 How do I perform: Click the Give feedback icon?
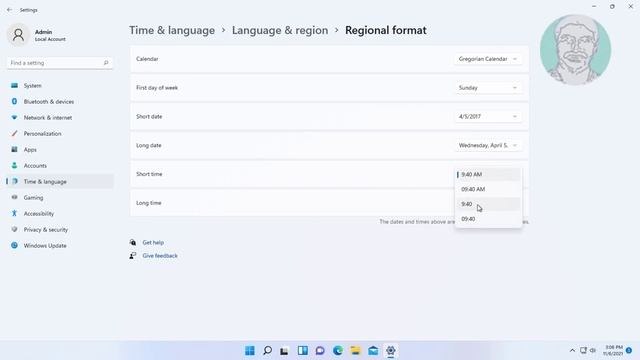pyautogui.click(x=133, y=256)
